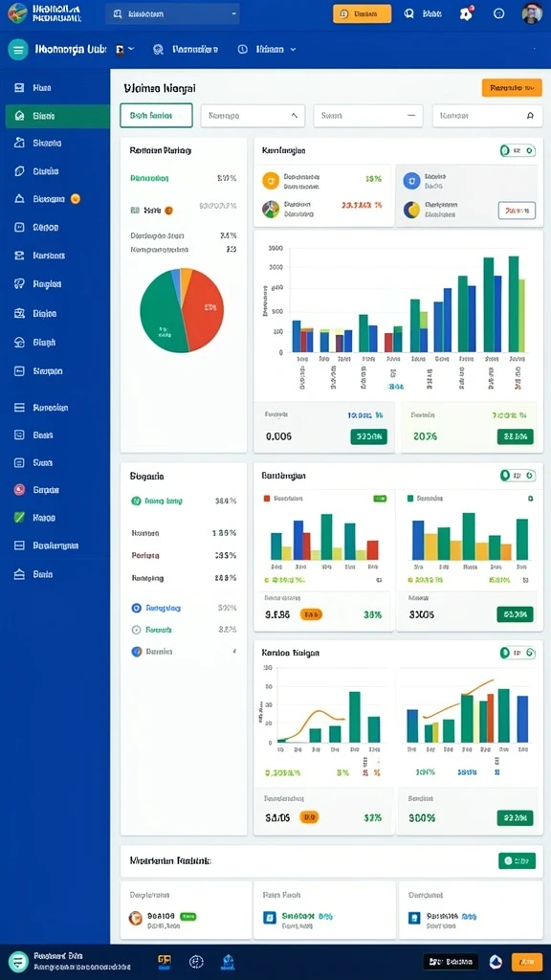Click the orange pill in the middle-left summary tile

tap(311, 614)
